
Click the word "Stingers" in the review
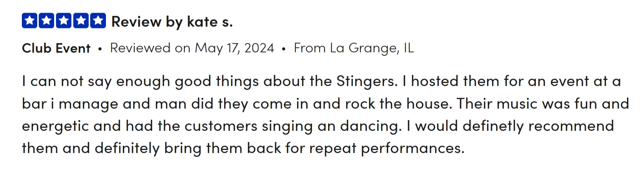pyautogui.click(x=367, y=81)
